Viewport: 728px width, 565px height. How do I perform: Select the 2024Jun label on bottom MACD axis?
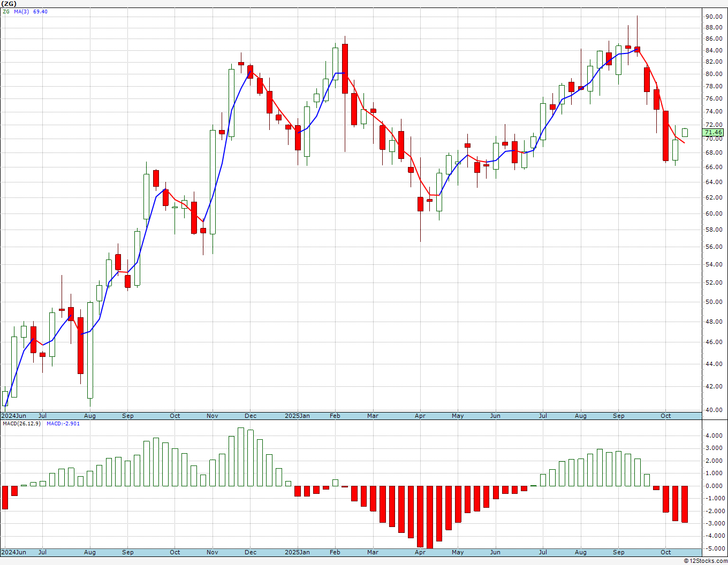[x=13, y=552]
